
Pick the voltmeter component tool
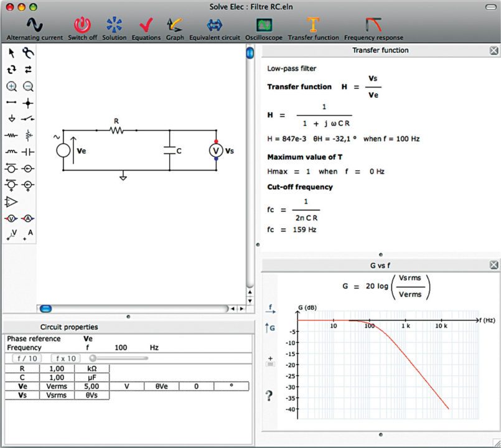tap(12, 218)
